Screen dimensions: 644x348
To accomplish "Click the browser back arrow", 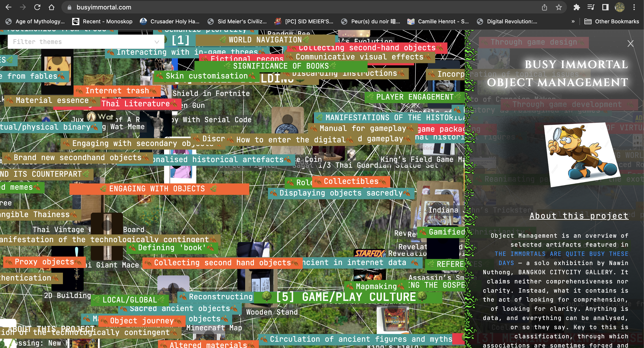I will (9, 7).
